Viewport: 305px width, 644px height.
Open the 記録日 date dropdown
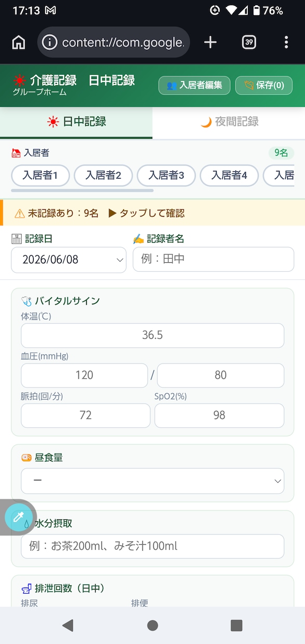coord(69,260)
